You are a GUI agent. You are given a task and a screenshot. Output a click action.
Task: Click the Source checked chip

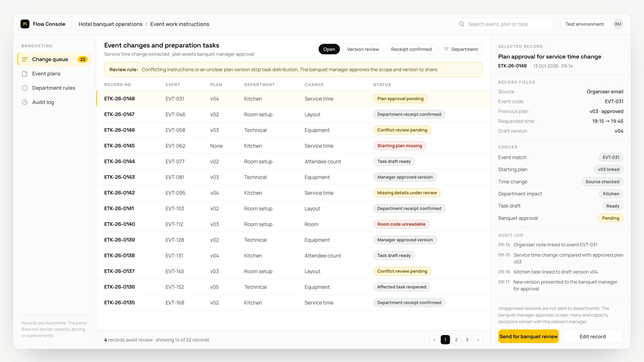tap(602, 182)
